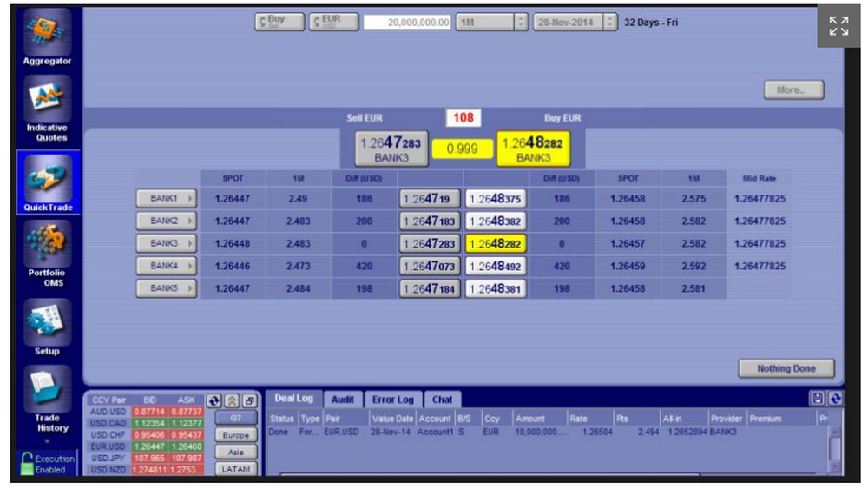
Task: Open the Setup module
Action: click(47, 327)
